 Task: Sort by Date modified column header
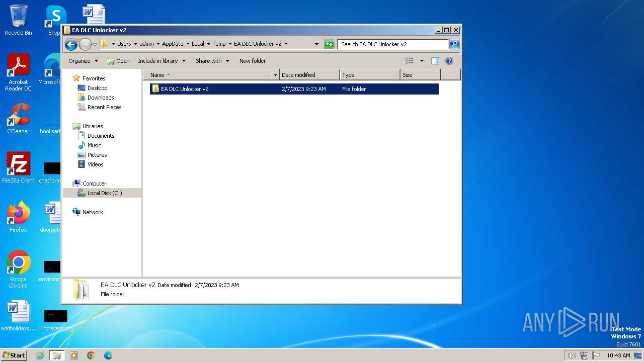[309, 75]
